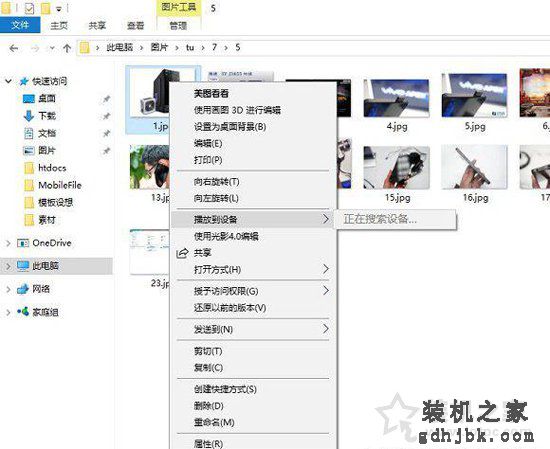550x449 pixels.
Task: Choose 向右旋转(T)
Action: pos(216,182)
